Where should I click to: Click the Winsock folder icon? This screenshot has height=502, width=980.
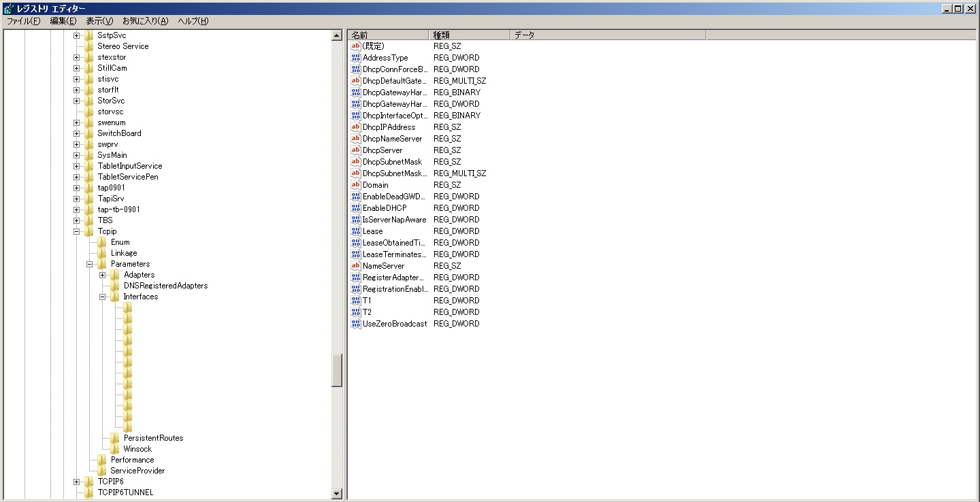[115, 449]
